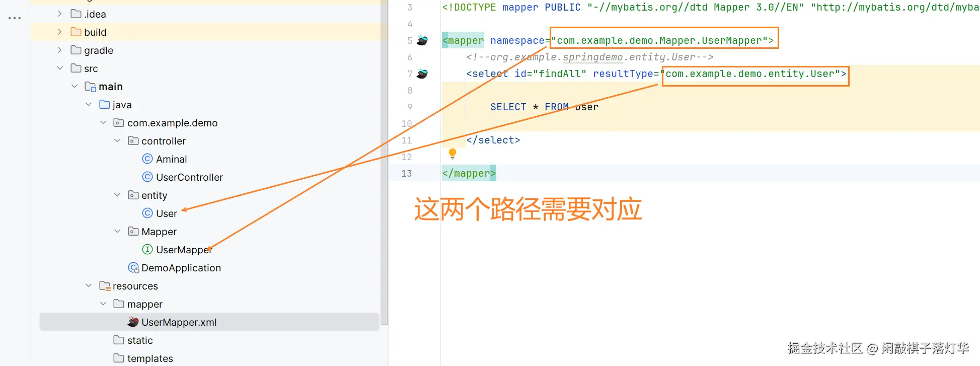The width and height of the screenshot is (980, 366).
Task: Click the resources folder icon
Action: [105, 286]
